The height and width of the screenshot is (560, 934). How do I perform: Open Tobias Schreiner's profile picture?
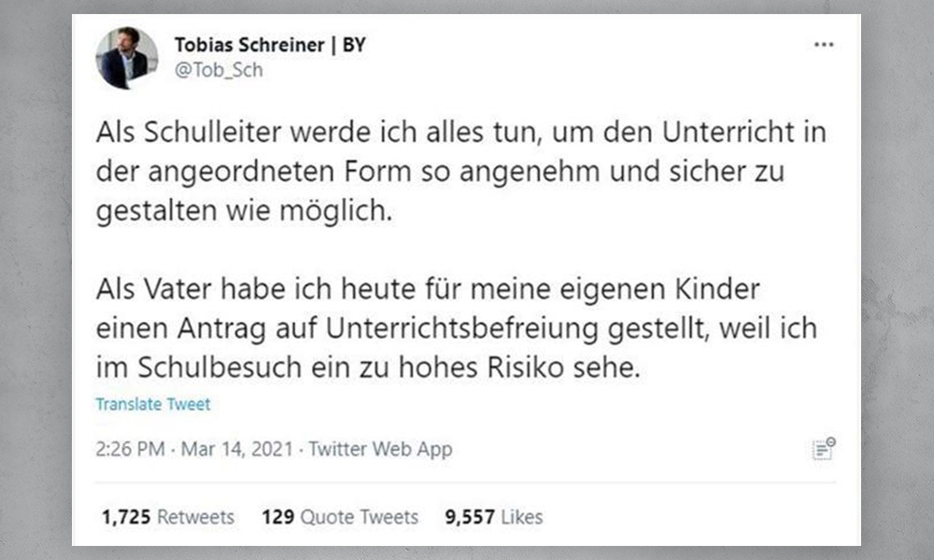pyautogui.click(x=127, y=58)
